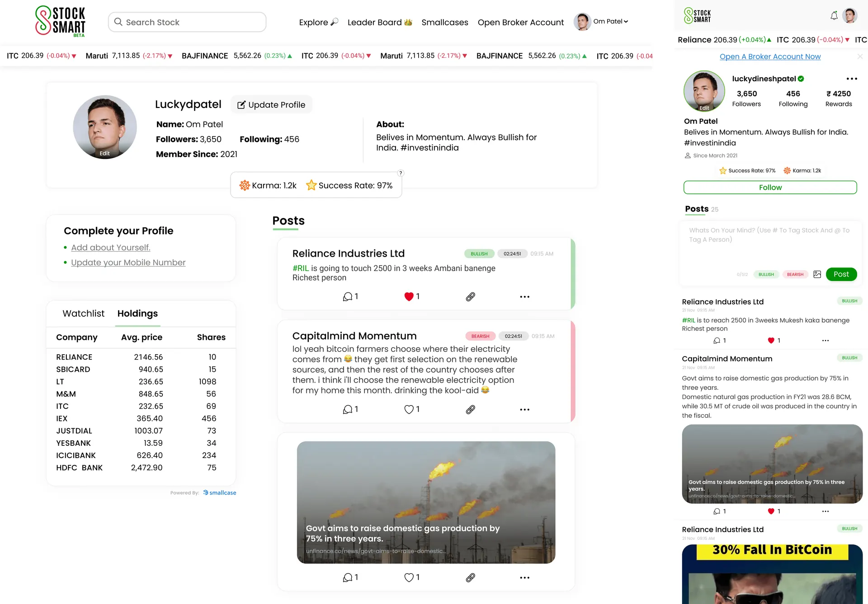Switch to the Watchlist tab

83,314
